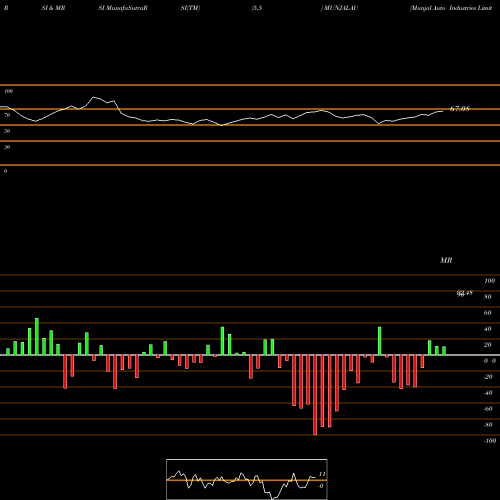The width and height of the screenshot is (500, 500).
Task: Click the '30' level label on the RSI axis
Action: (7, 147)
